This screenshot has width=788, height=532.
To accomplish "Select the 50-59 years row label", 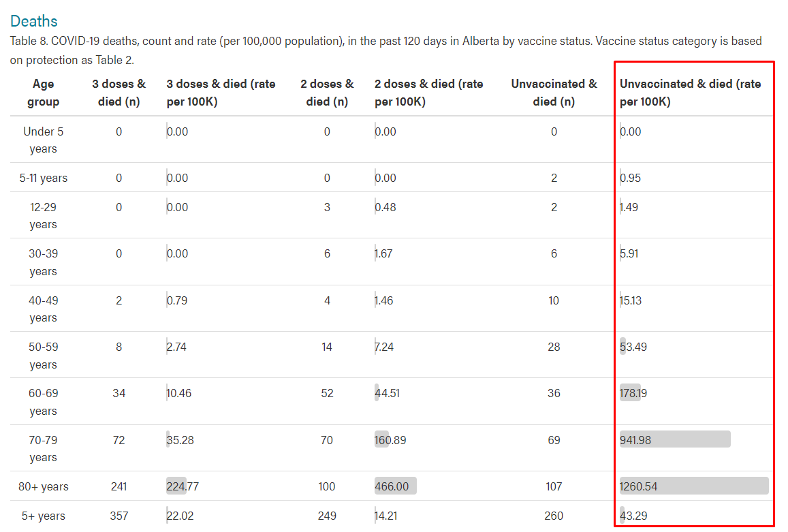I will pos(43,356).
